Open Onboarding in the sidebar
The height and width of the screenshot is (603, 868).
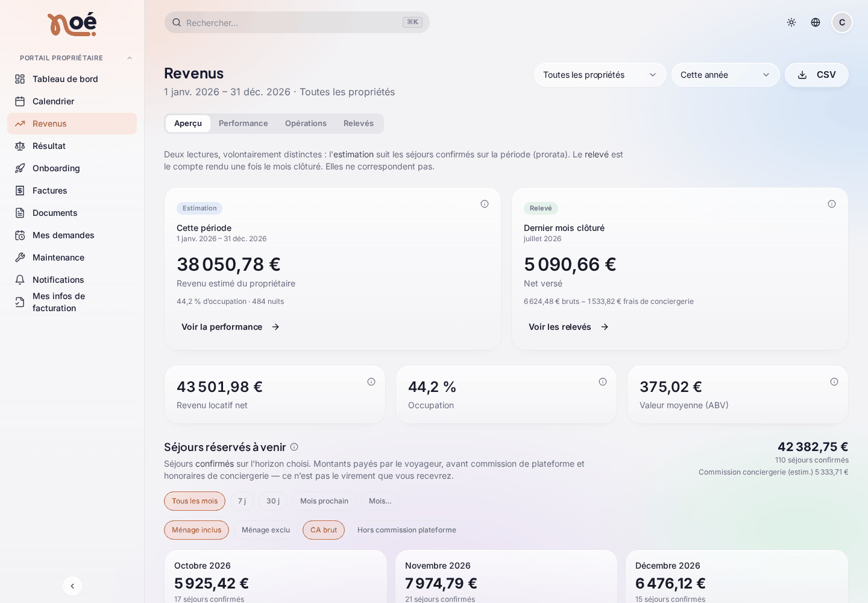pyautogui.click(x=72, y=168)
